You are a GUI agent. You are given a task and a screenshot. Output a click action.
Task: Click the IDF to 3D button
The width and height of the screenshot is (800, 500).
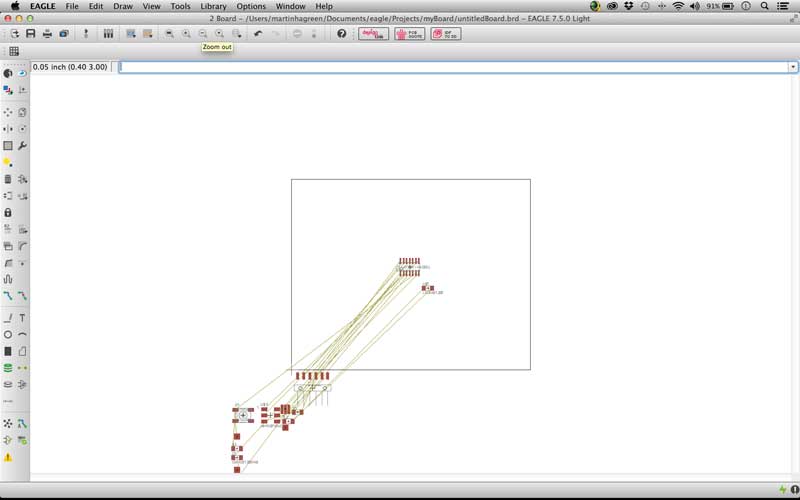(x=446, y=34)
